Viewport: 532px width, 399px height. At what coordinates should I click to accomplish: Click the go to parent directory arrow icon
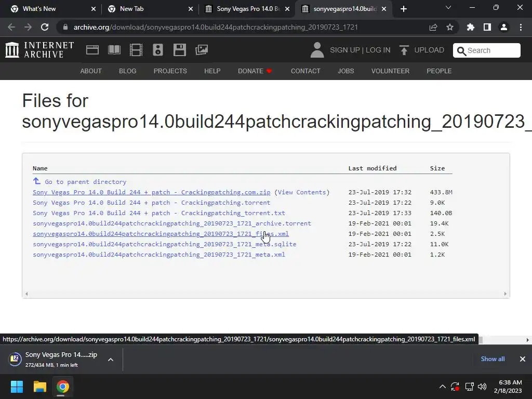[37, 181]
